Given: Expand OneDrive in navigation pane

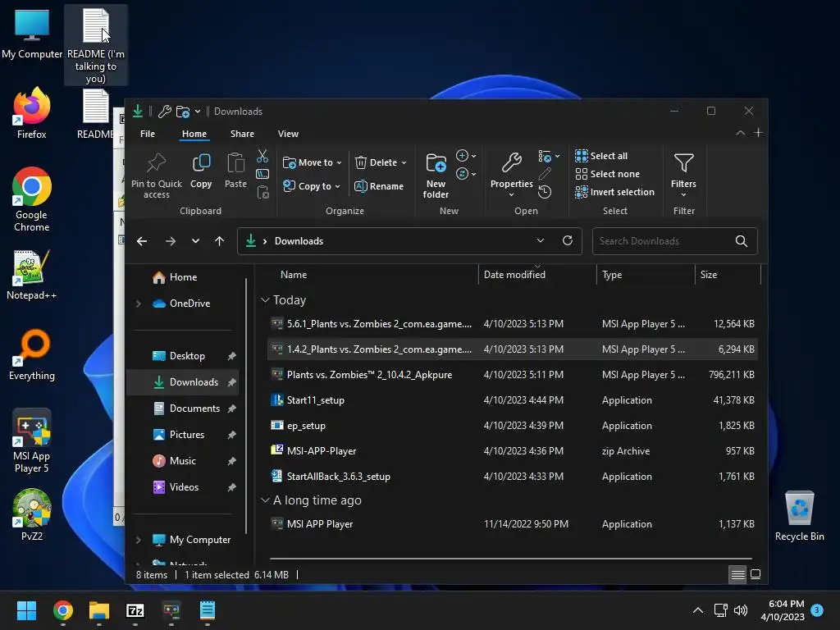Looking at the screenshot, I should tap(138, 304).
